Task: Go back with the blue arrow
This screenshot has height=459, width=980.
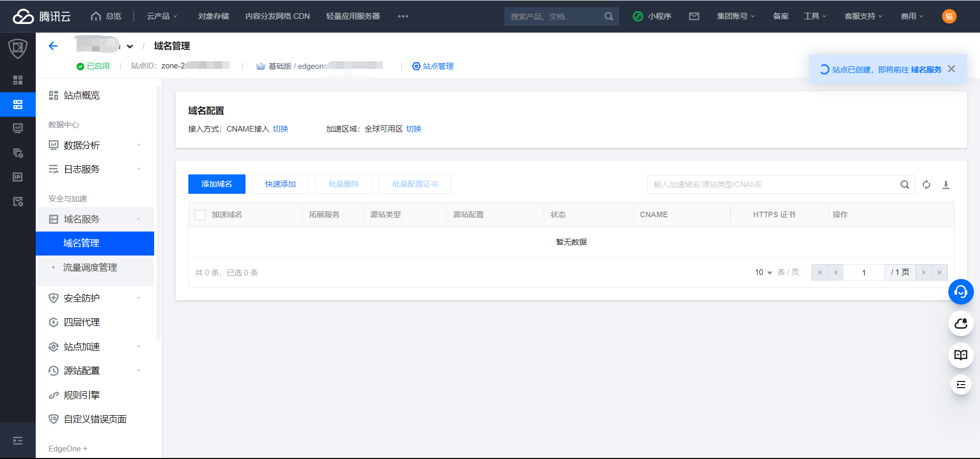Action: (53, 46)
